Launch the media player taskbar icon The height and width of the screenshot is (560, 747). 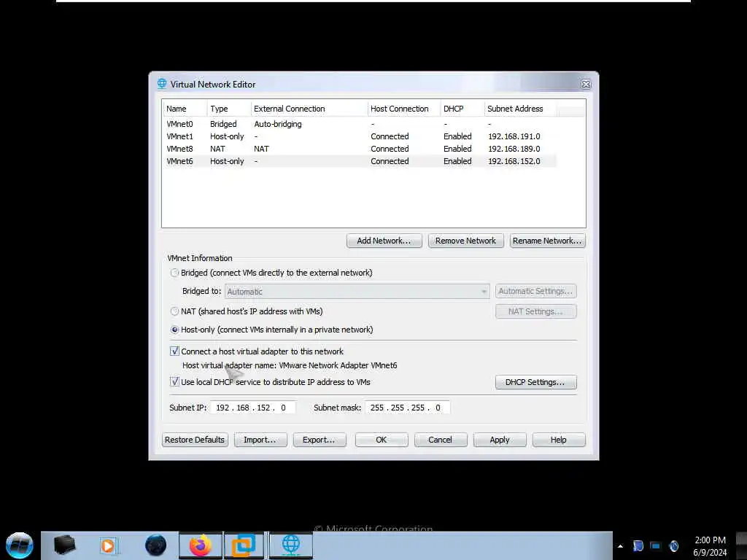coord(108,545)
